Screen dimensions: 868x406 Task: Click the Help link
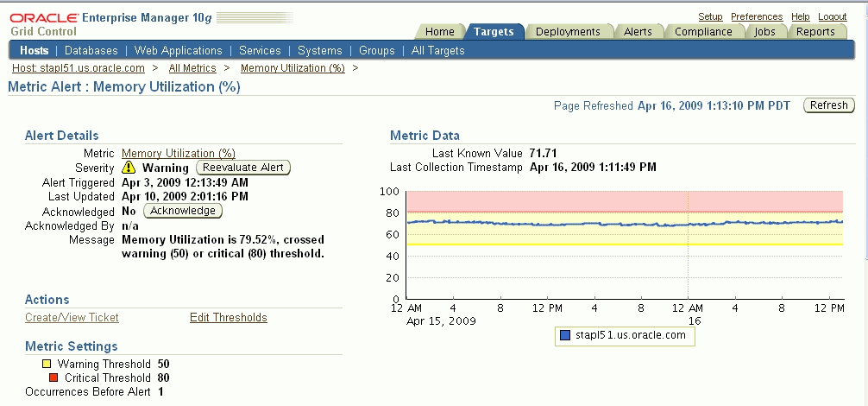[x=801, y=16]
